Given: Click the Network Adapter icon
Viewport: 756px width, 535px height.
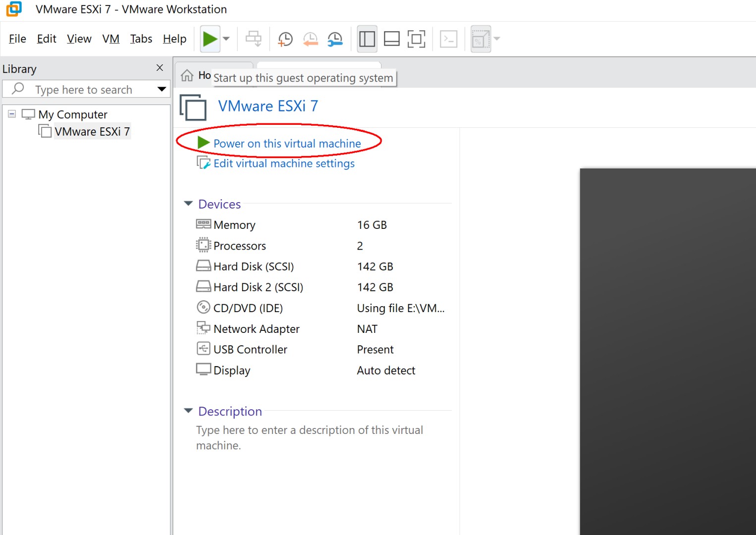Looking at the screenshot, I should coord(203,328).
